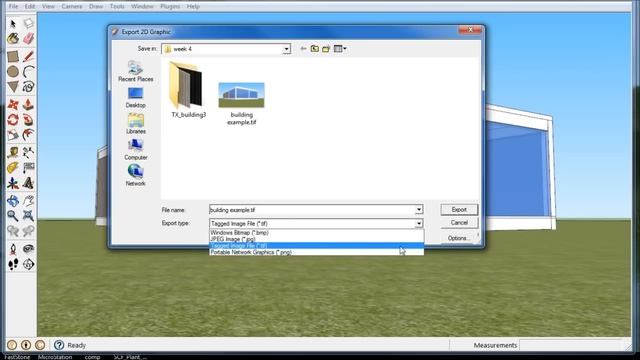Choose Tagged Image File (*.tif) in list
Image resolution: width=640 pixels, height=360 pixels.
point(316,246)
